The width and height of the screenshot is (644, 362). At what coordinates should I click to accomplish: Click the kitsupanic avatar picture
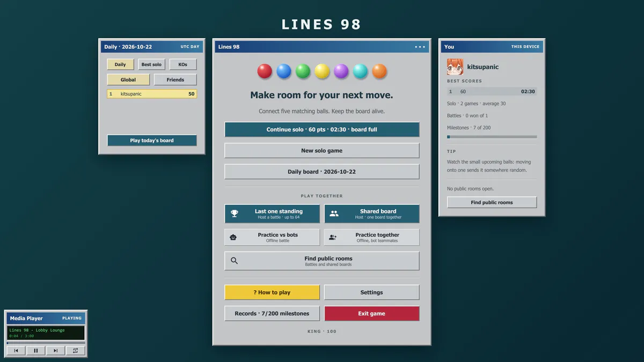pyautogui.click(x=455, y=67)
